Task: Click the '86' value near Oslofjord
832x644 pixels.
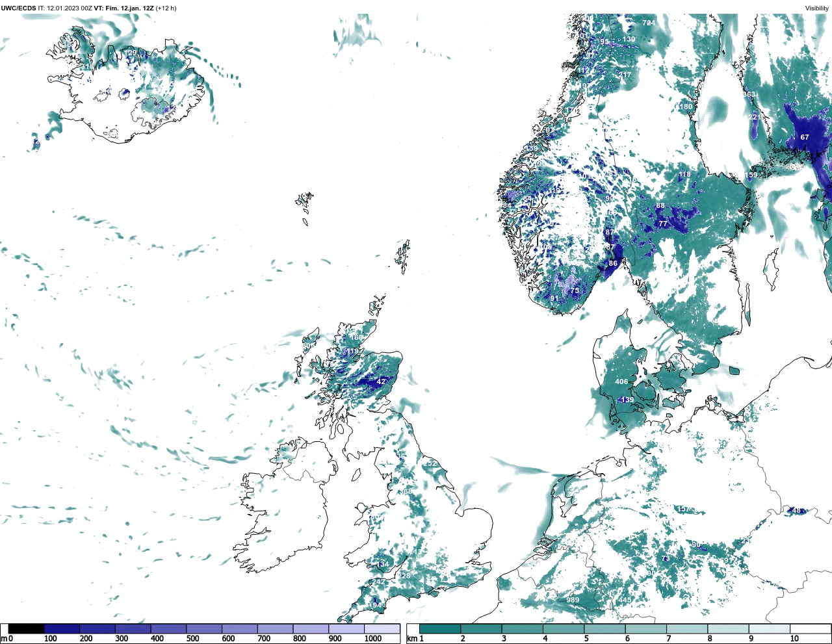Action: pyautogui.click(x=613, y=263)
